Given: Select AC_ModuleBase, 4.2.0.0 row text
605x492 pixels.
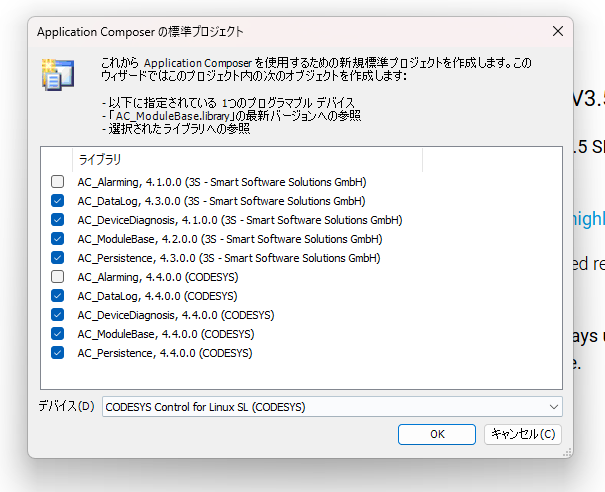Looking at the screenshot, I should 230,239.
